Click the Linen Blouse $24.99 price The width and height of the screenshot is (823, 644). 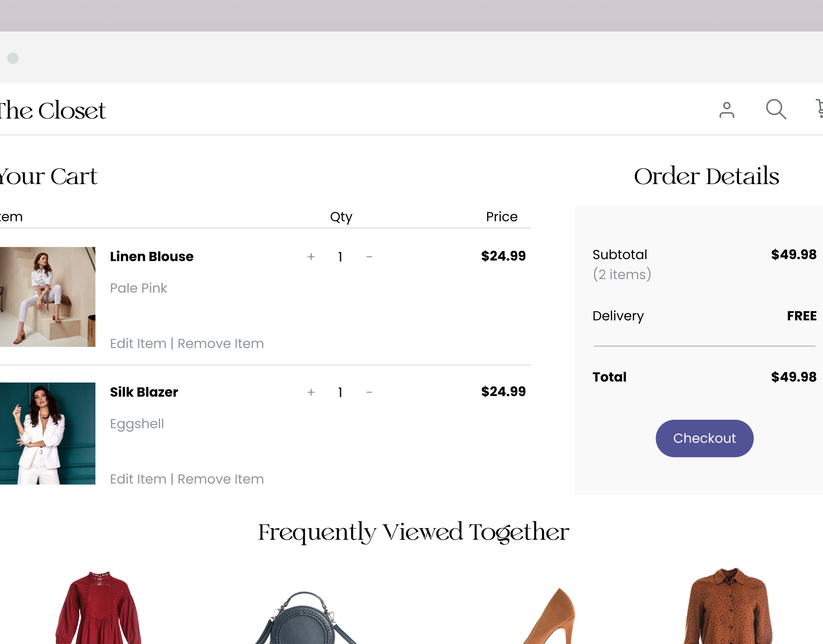[503, 256]
